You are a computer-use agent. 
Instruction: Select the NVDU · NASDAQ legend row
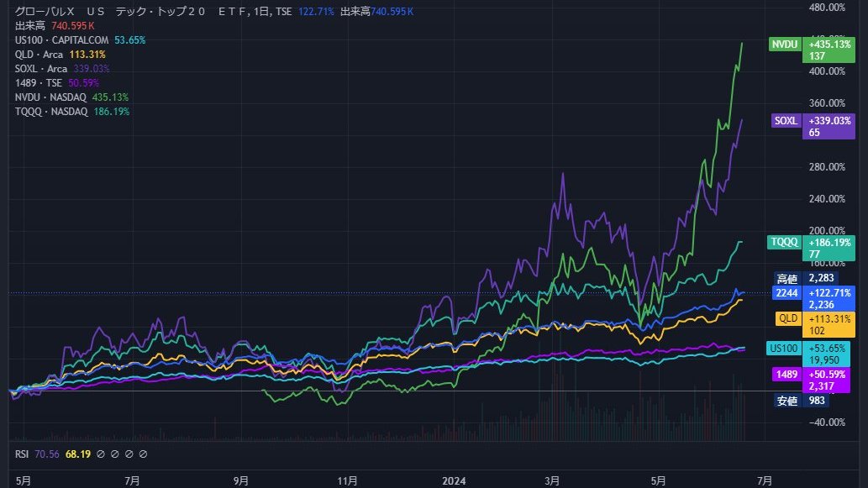[72, 97]
